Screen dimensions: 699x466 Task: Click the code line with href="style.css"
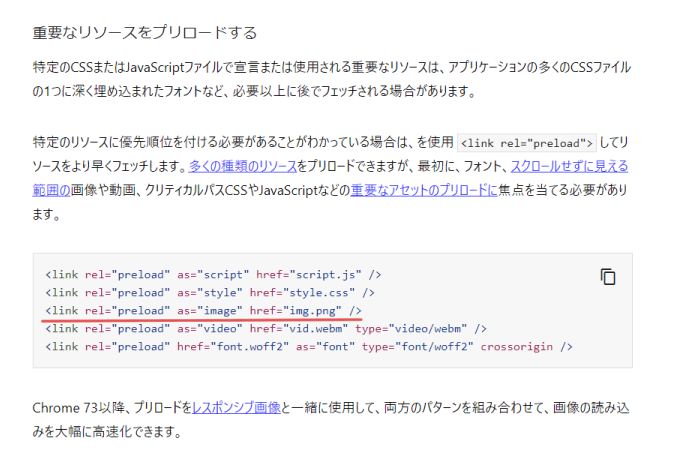click(x=210, y=293)
